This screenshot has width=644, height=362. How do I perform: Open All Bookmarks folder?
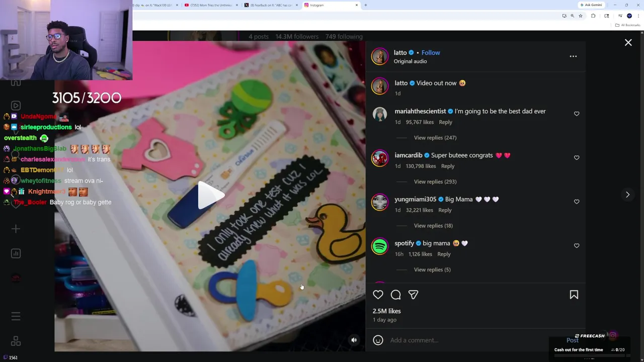628,25
